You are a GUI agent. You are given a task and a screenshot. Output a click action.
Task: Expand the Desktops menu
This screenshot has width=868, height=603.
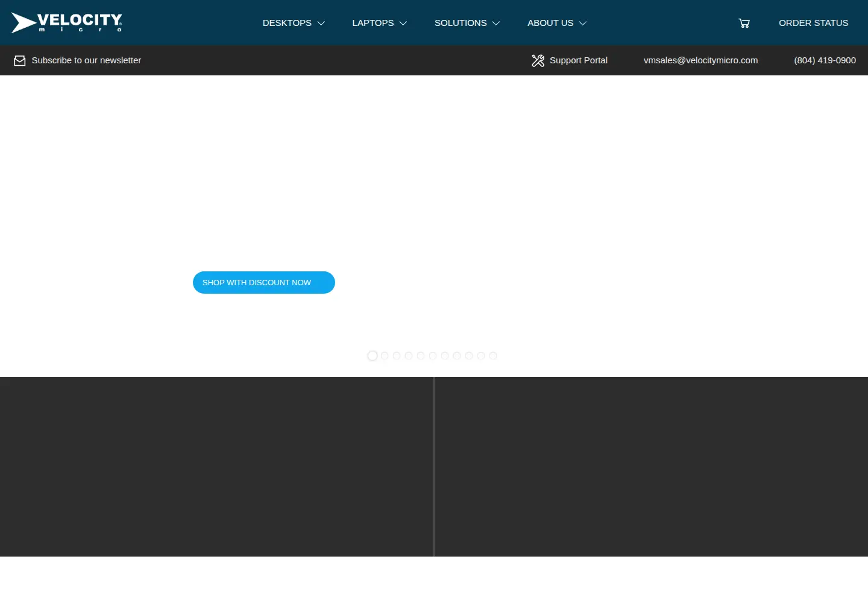click(294, 23)
